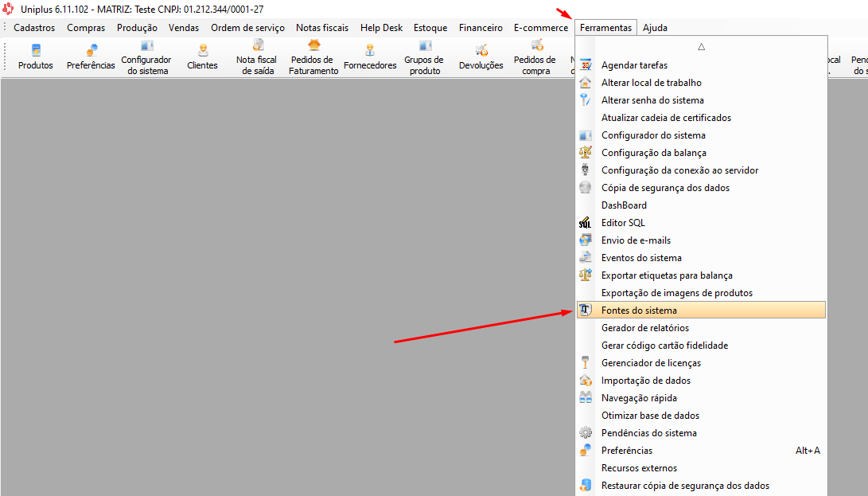Select Navegação rápida
Screen dimensions: 868x496
coord(702,398)
